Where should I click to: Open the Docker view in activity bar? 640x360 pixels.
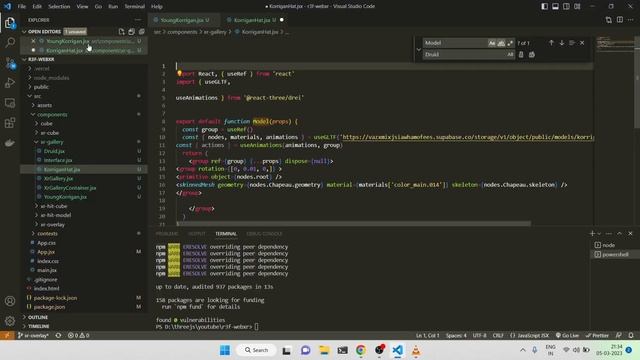[10, 142]
